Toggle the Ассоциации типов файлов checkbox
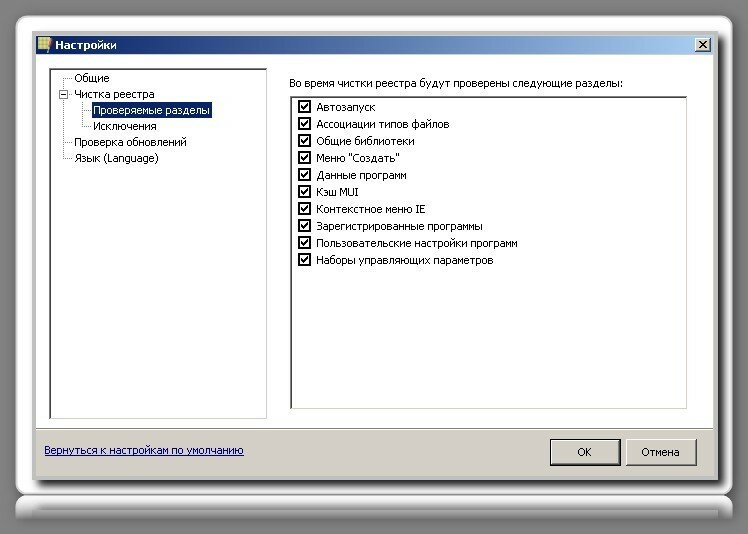The width and height of the screenshot is (748, 534). coord(304,124)
